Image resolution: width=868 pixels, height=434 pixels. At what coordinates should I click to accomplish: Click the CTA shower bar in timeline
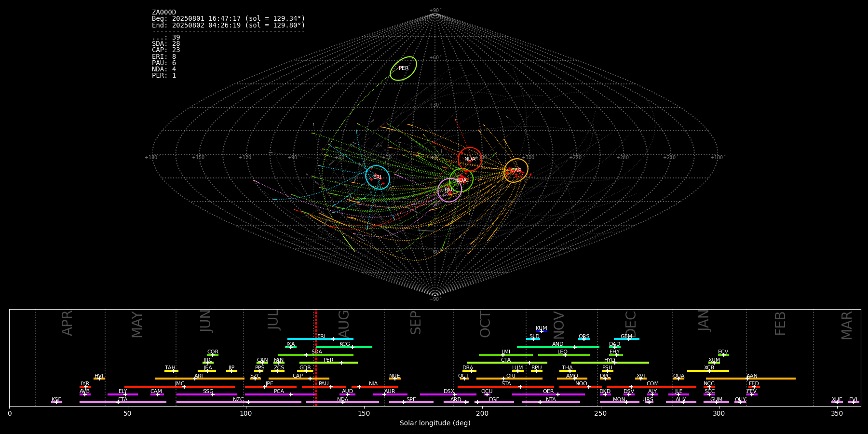507,363
